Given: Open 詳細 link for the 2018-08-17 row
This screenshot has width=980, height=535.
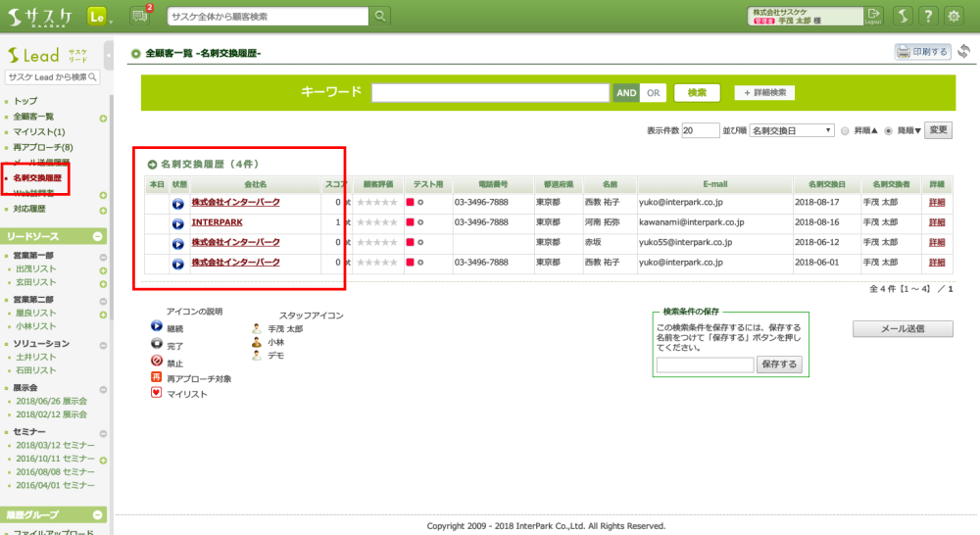Looking at the screenshot, I should click(938, 203).
